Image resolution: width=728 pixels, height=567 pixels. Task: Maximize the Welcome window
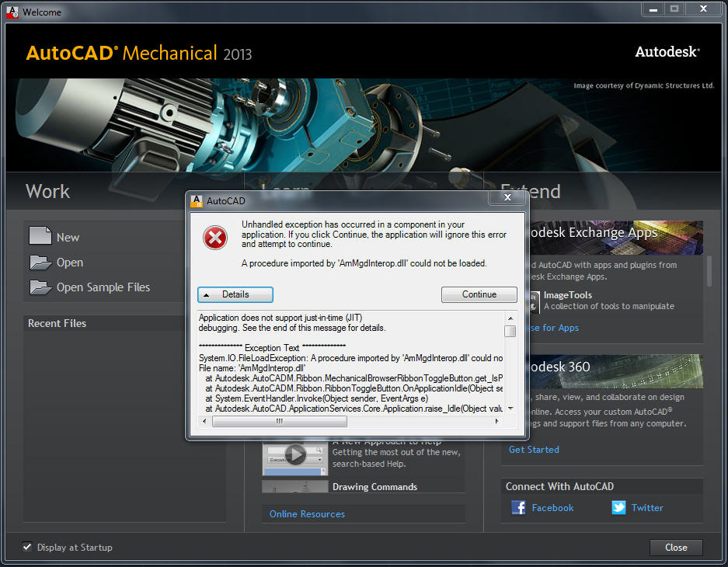(x=674, y=9)
